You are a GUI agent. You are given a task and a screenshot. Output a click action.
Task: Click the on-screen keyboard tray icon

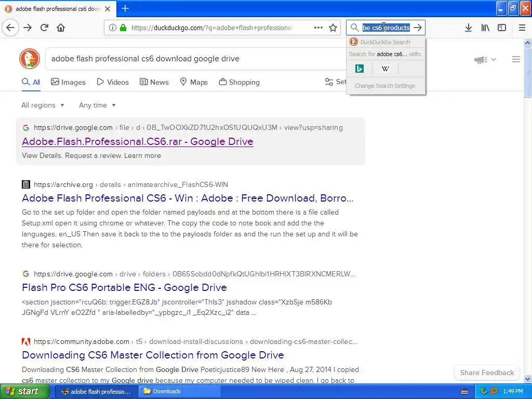464,392
